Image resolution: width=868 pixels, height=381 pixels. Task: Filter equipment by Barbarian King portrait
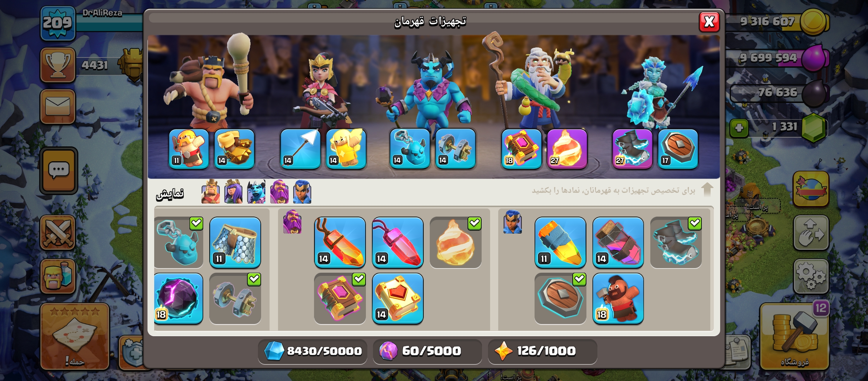210,192
